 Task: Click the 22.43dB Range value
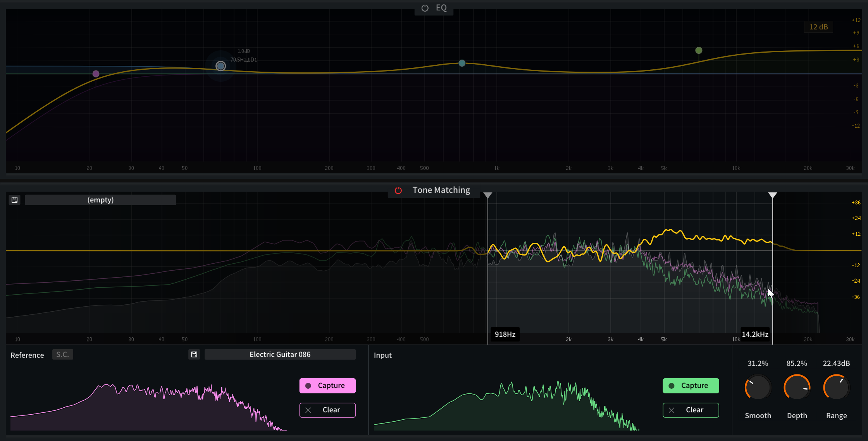click(836, 363)
